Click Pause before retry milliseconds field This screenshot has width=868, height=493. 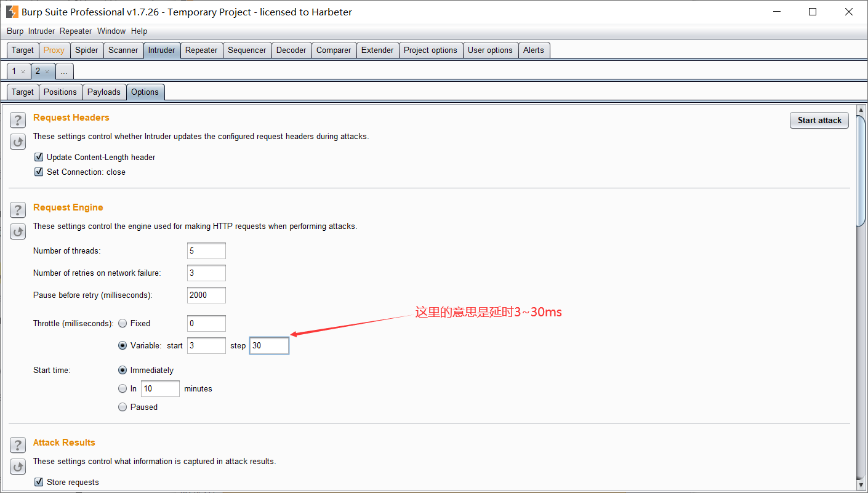[206, 295]
